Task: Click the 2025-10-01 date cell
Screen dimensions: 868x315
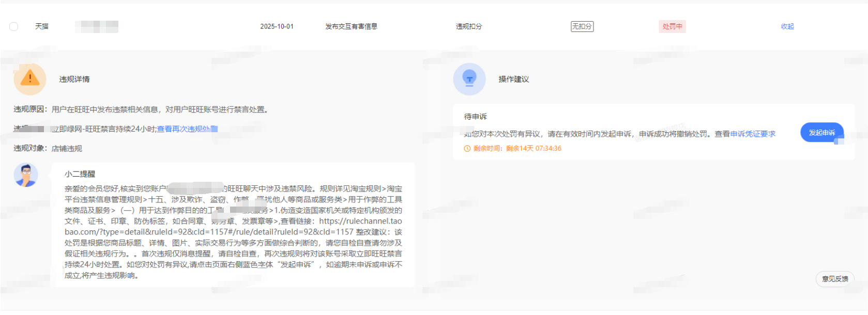Action: click(x=277, y=26)
